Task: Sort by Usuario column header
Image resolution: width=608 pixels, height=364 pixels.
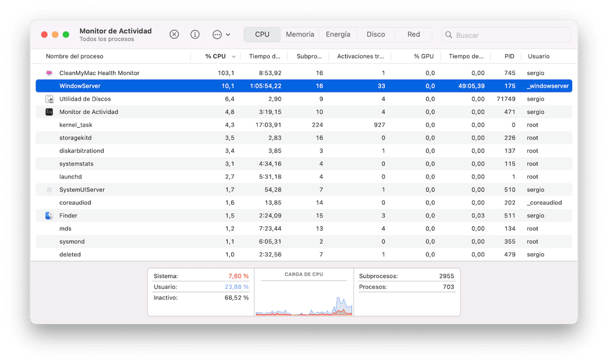Action: tap(538, 56)
